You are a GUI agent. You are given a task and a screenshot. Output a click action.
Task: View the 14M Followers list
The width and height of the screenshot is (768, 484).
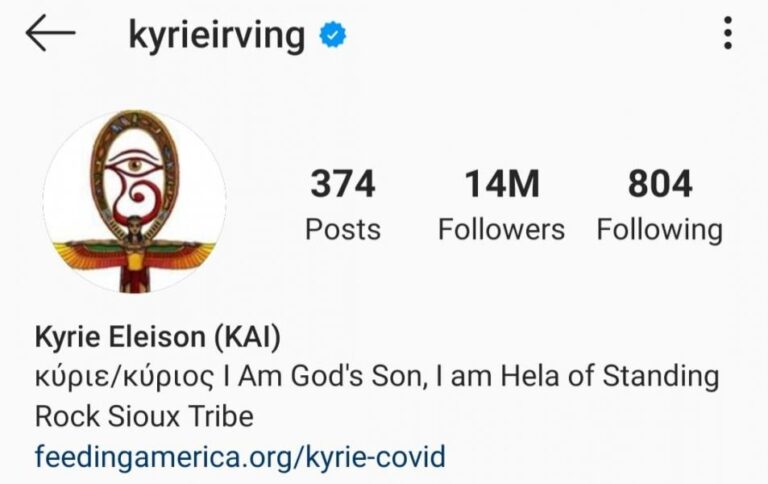(502, 205)
